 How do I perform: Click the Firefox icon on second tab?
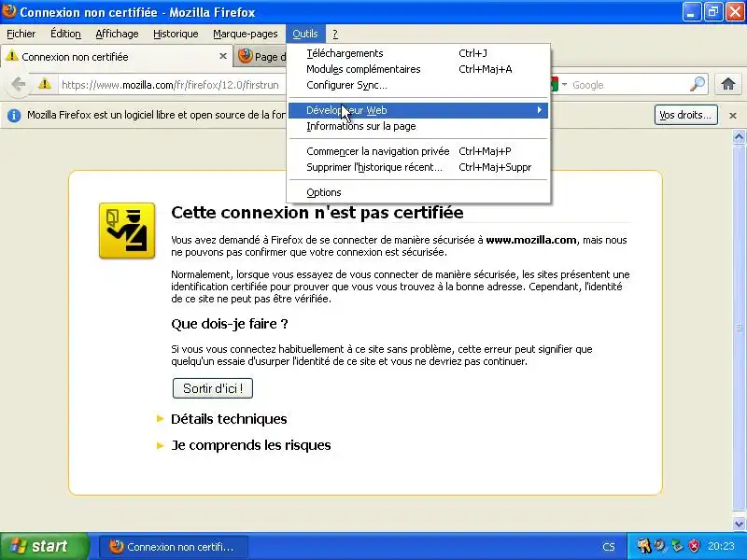(x=245, y=56)
